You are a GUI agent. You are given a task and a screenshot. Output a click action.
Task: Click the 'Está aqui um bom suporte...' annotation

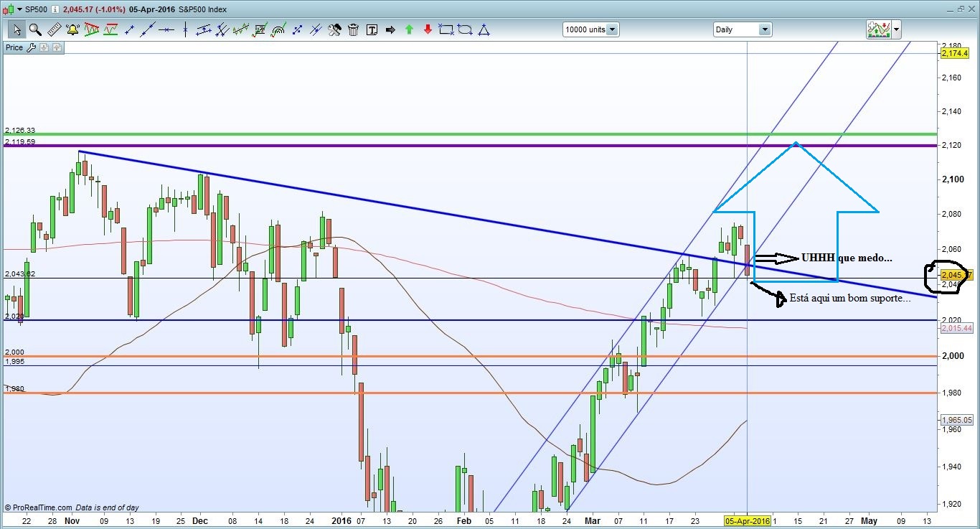click(x=850, y=298)
